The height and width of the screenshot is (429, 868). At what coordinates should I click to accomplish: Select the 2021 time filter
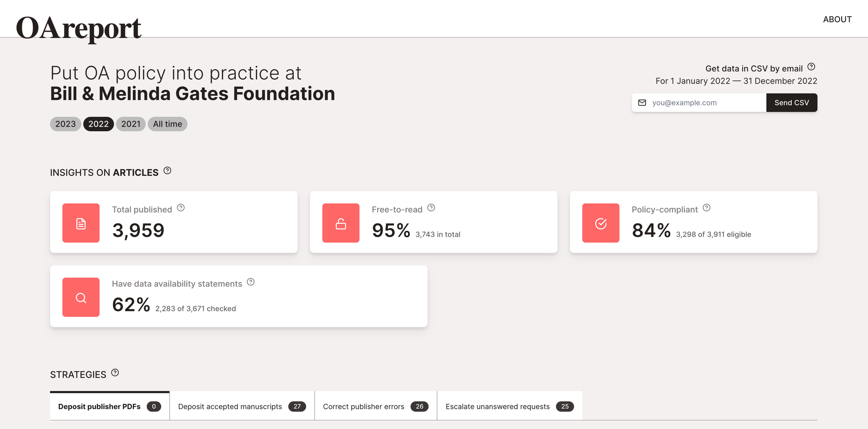[131, 124]
